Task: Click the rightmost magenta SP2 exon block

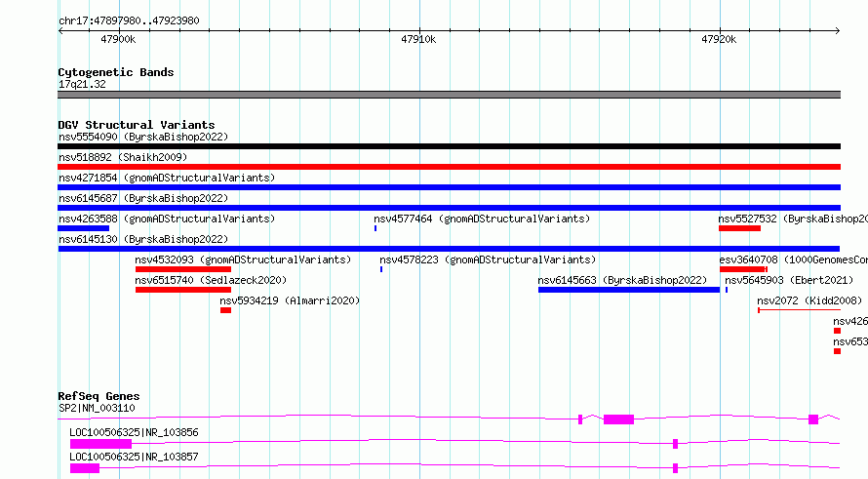Action: 813,419
